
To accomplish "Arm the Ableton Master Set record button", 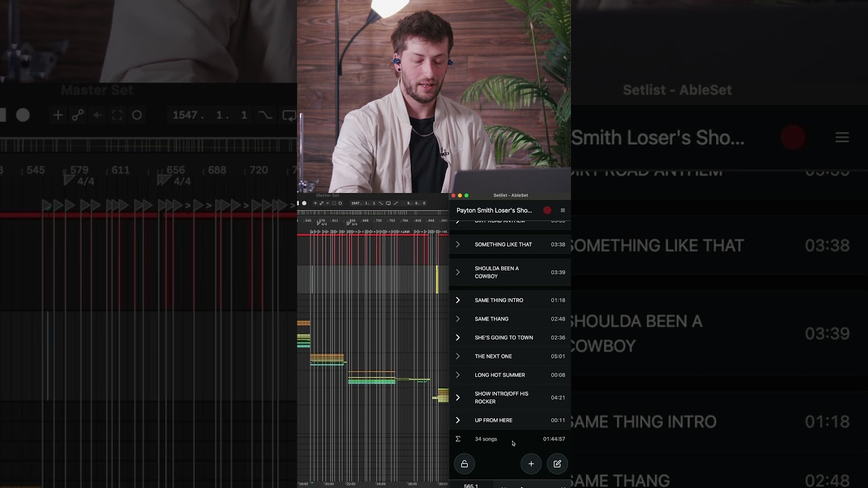I will click(304, 203).
